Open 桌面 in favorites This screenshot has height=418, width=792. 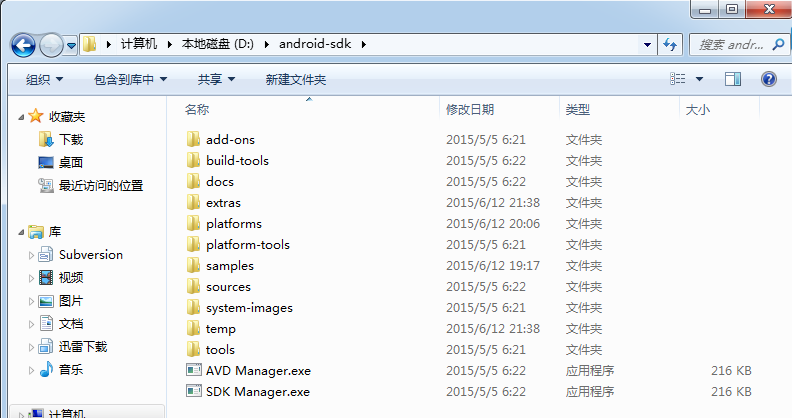pyautogui.click(x=71, y=163)
